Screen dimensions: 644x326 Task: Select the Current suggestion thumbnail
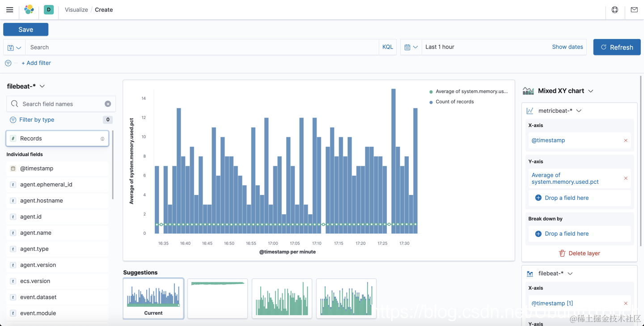(x=153, y=298)
